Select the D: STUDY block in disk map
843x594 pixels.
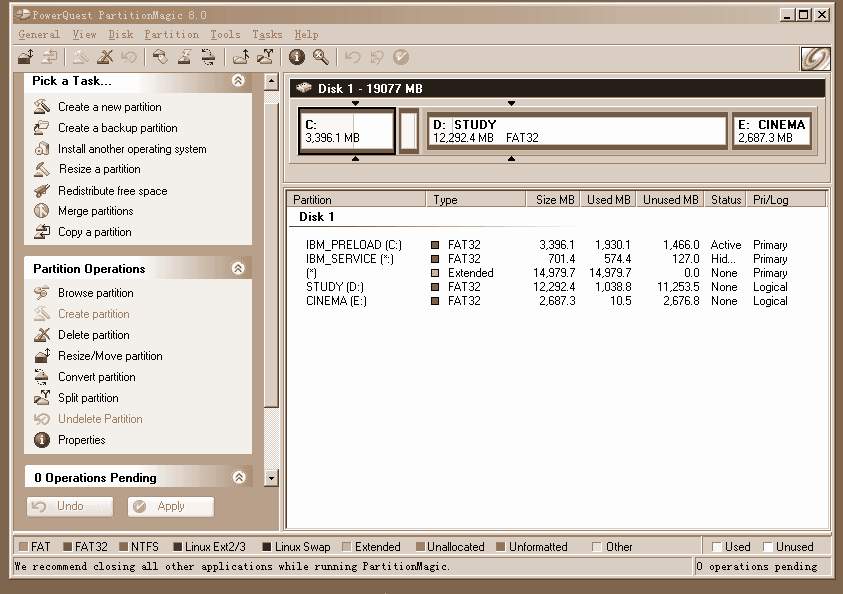[577, 130]
